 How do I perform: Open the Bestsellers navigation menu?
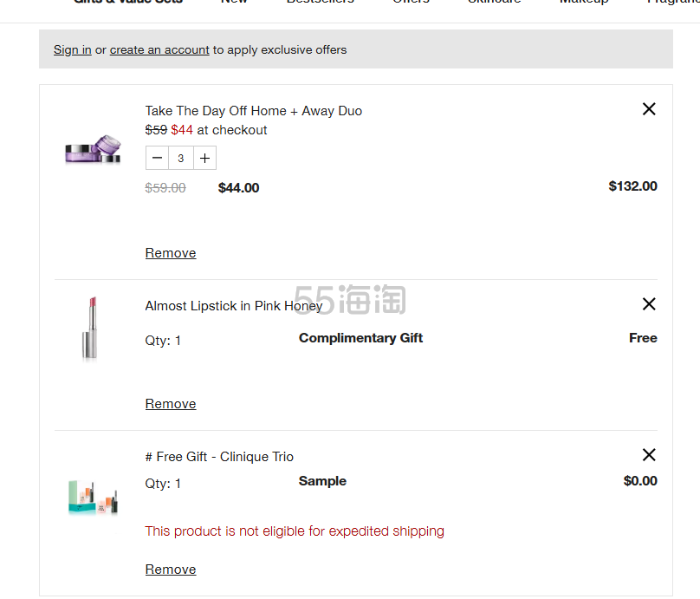click(x=320, y=3)
